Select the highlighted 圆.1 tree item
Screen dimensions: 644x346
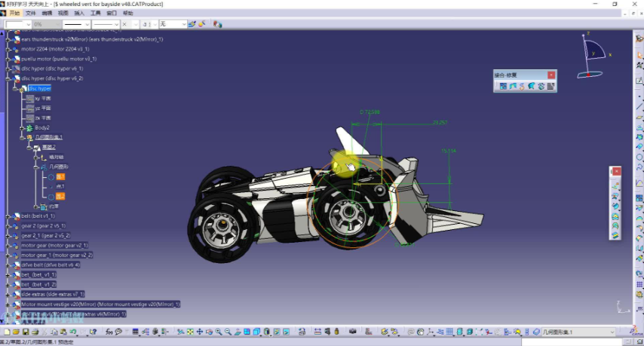(x=60, y=177)
